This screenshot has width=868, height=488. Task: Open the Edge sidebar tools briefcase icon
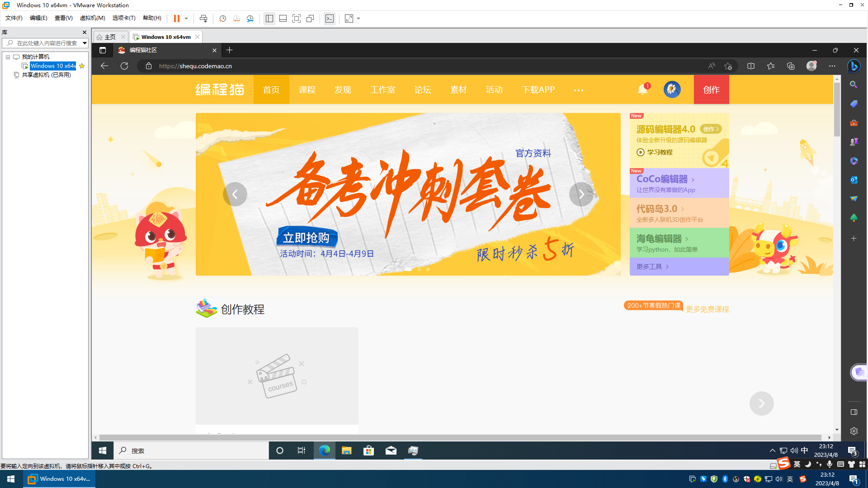coord(854,123)
